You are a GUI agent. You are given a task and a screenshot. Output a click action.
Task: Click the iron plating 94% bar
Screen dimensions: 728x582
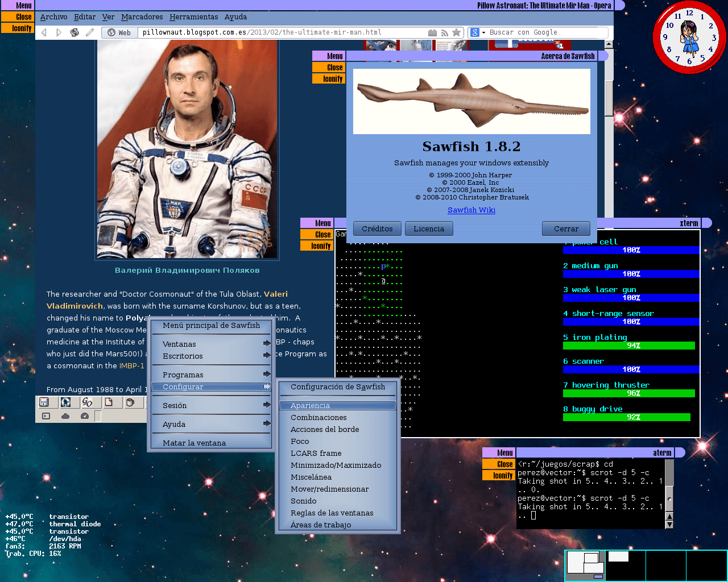(629, 346)
